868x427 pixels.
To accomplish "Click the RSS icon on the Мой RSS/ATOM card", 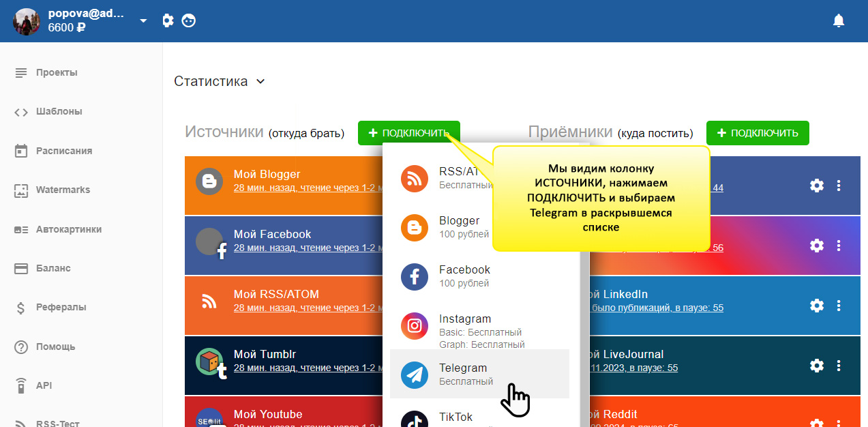I will 209,301.
